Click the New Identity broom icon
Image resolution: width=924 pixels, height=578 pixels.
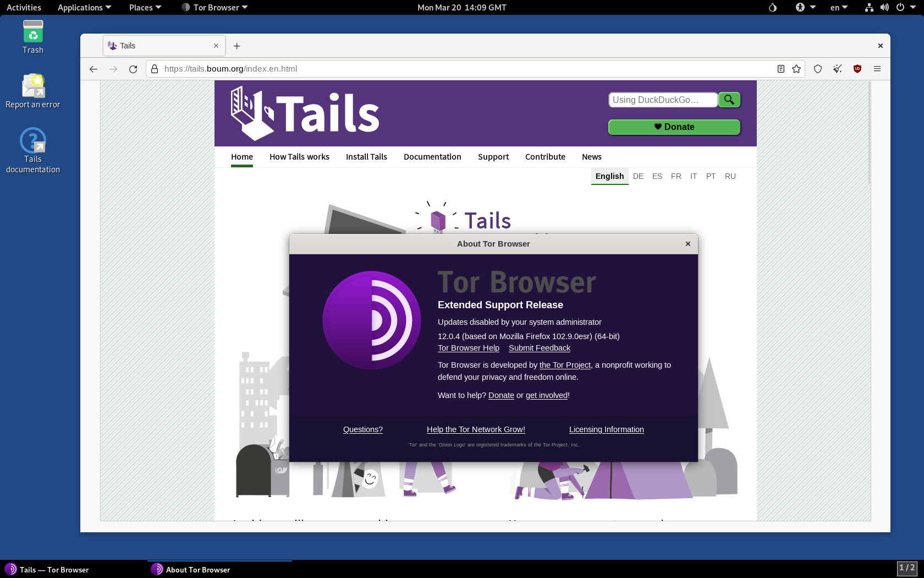pos(838,69)
